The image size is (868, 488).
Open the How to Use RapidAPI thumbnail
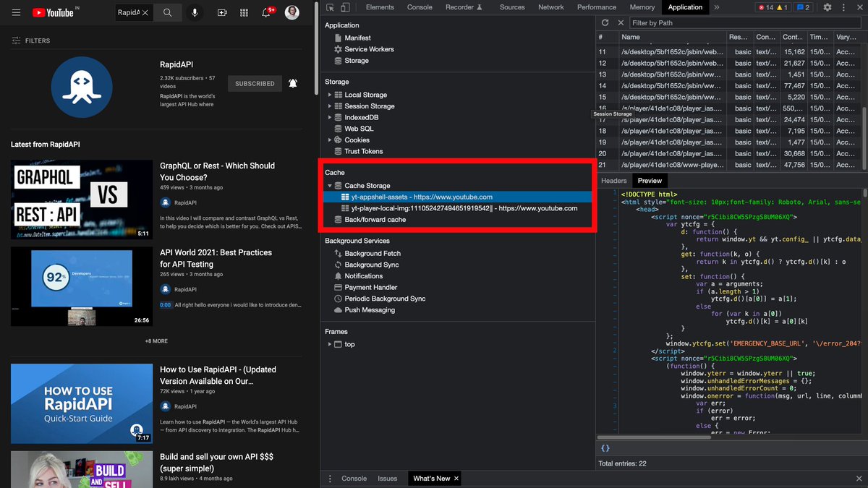[82, 403]
